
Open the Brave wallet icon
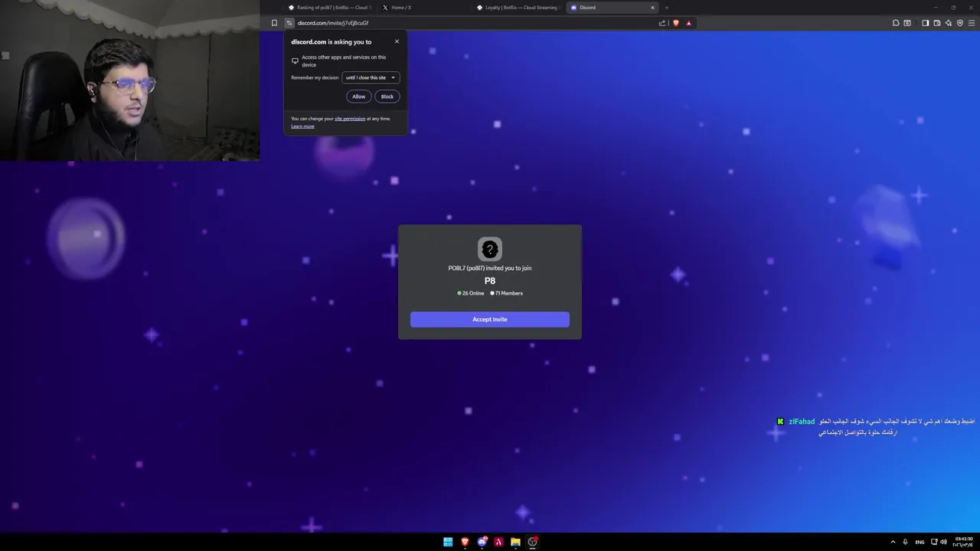click(x=937, y=23)
